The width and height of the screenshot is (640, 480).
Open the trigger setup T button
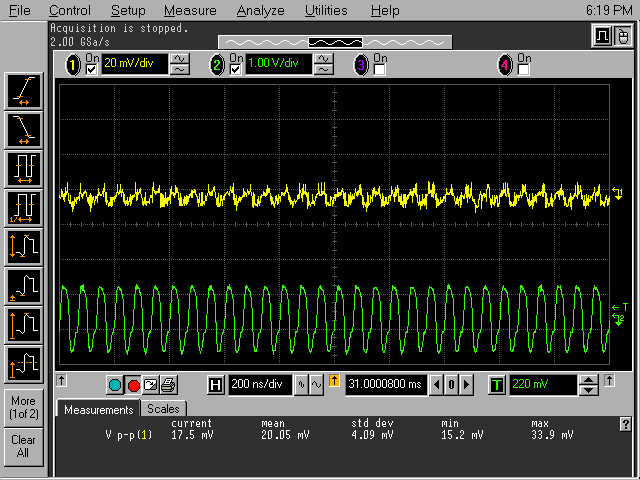(x=497, y=385)
